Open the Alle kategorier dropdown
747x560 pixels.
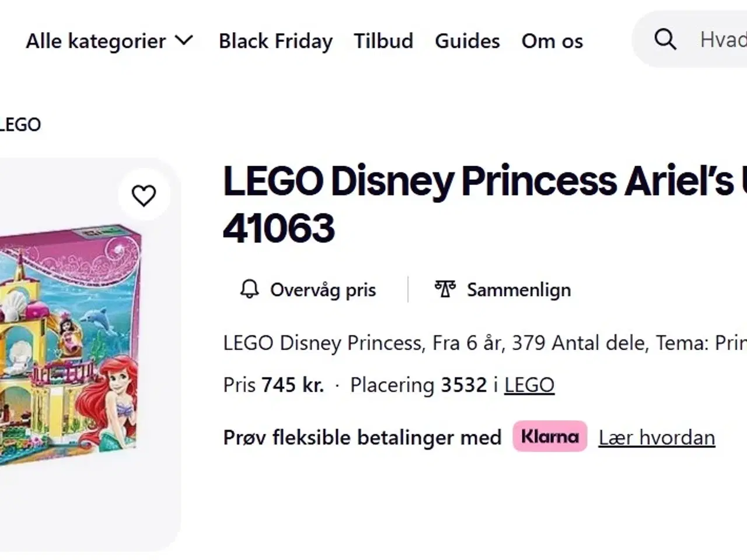tap(108, 41)
